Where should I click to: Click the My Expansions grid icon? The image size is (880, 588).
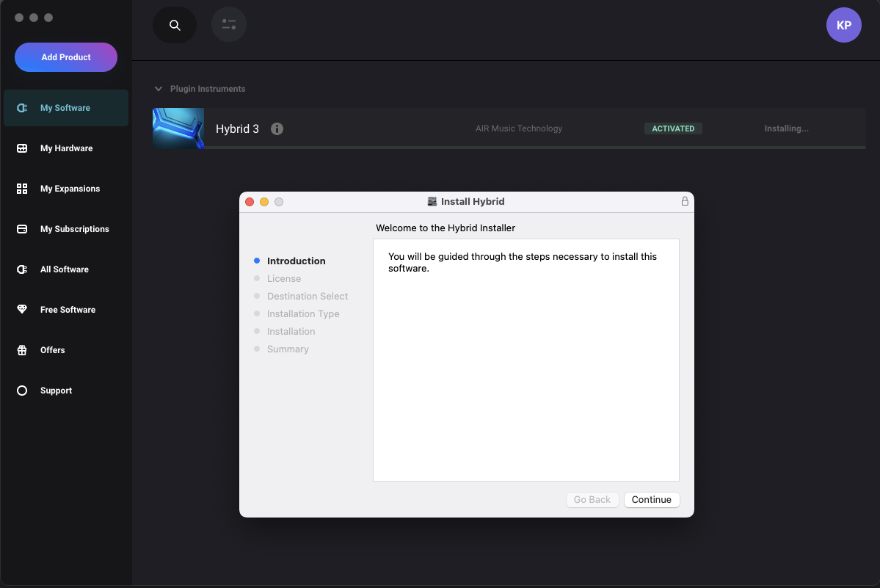pyautogui.click(x=22, y=189)
